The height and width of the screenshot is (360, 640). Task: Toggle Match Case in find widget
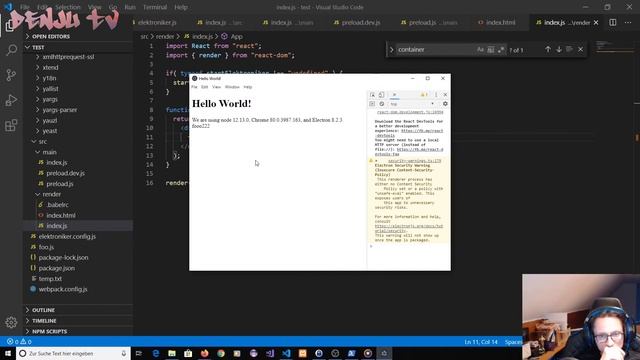click(480, 50)
